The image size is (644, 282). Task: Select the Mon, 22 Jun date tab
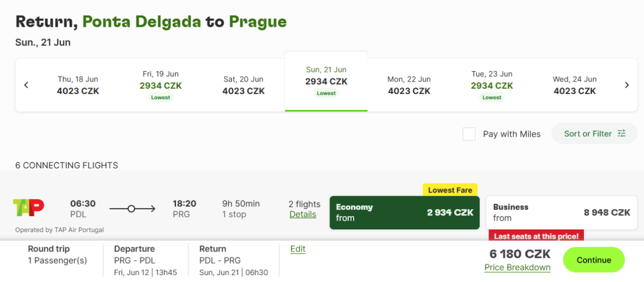pyautogui.click(x=409, y=85)
